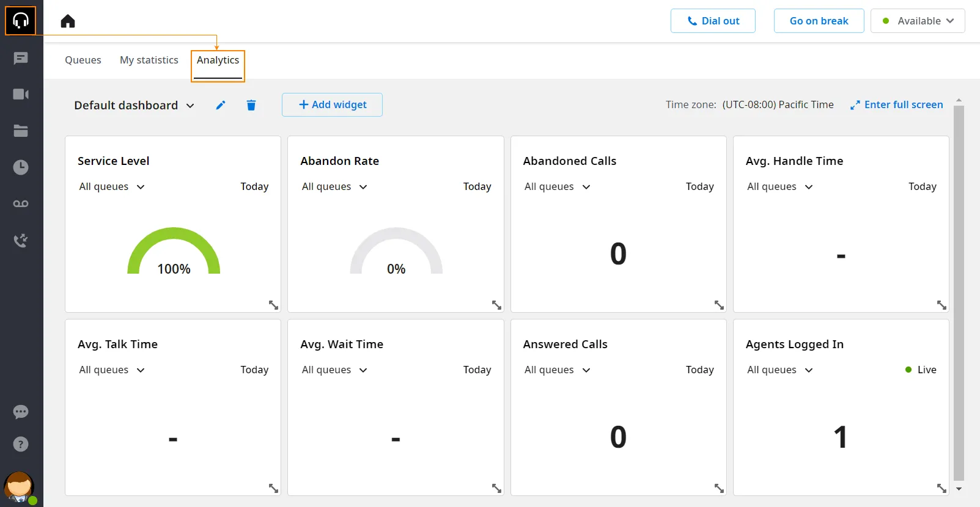Switch to the My statistics tab

click(x=149, y=60)
